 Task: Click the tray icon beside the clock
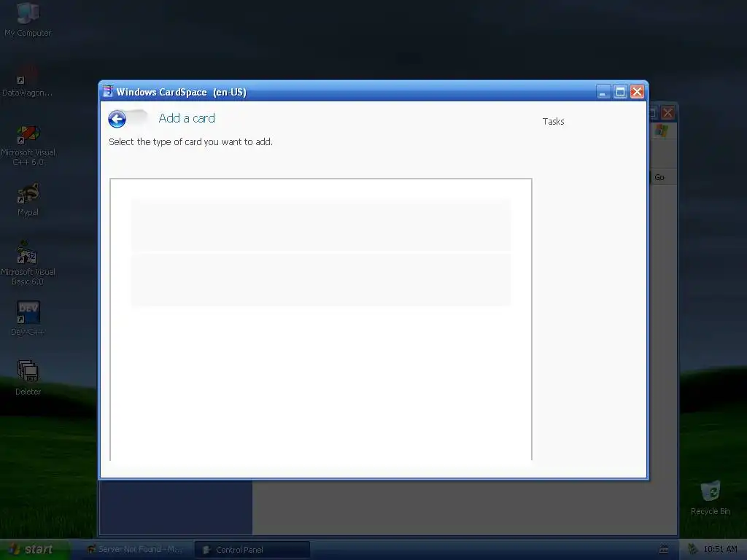pos(693,549)
